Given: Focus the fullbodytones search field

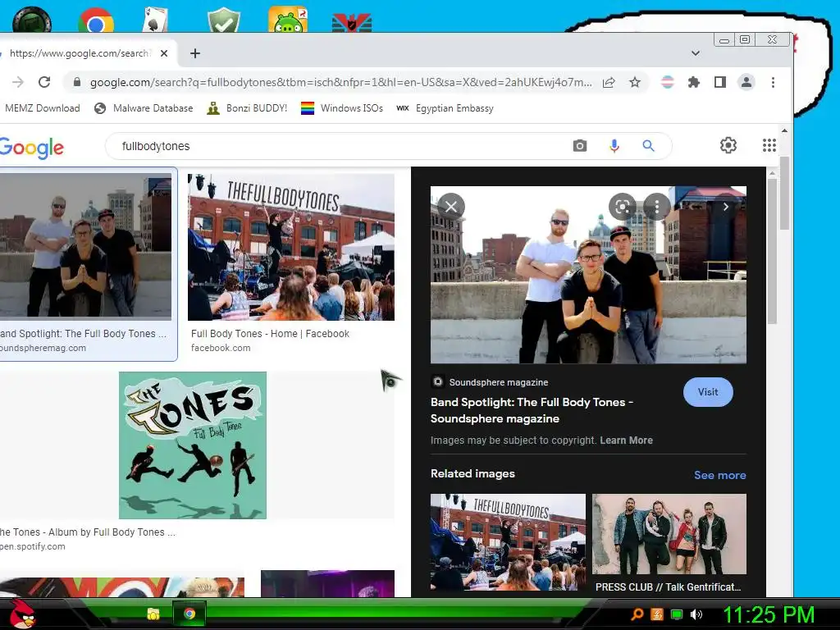Looking at the screenshot, I should tap(343, 146).
